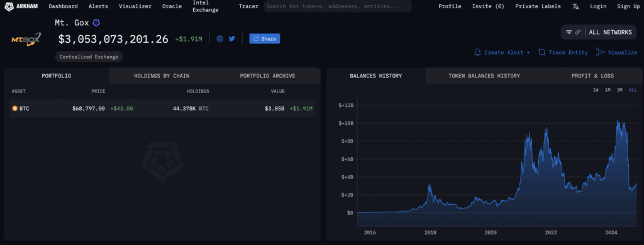The width and height of the screenshot is (644, 245).
Task: Open Invite (0) link
Action: coord(488,6)
